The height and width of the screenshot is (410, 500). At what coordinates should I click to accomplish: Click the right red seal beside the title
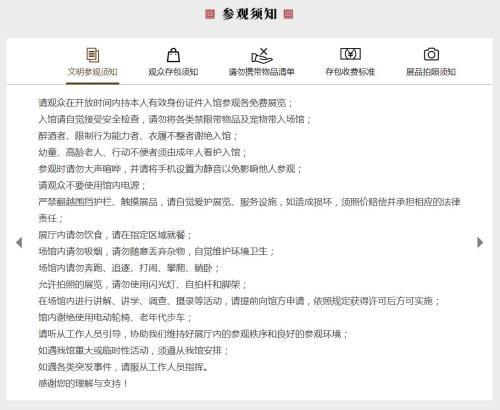288,14
